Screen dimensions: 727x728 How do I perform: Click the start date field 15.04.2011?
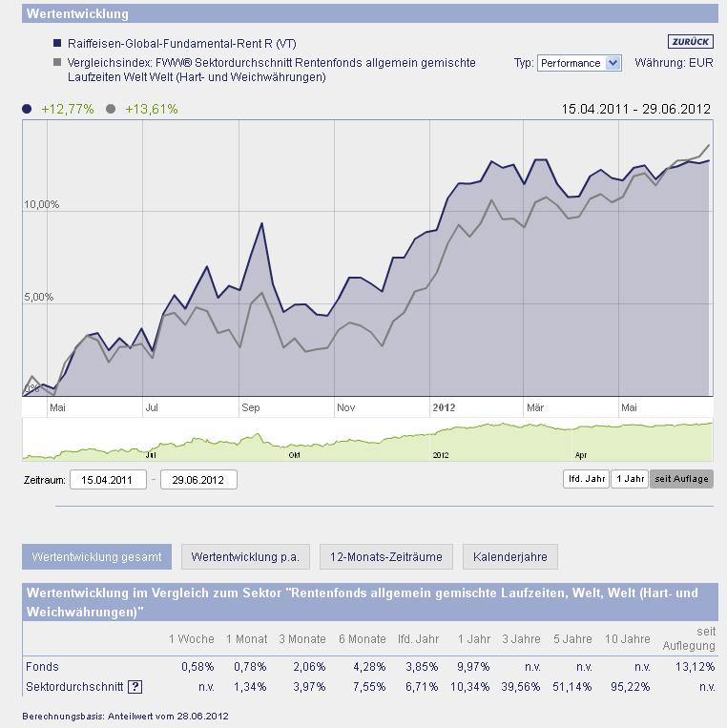coord(108,479)
